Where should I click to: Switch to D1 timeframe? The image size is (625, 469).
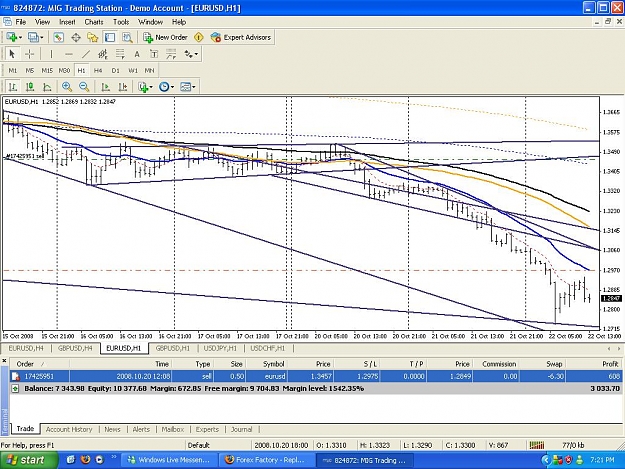click(116, 71)
